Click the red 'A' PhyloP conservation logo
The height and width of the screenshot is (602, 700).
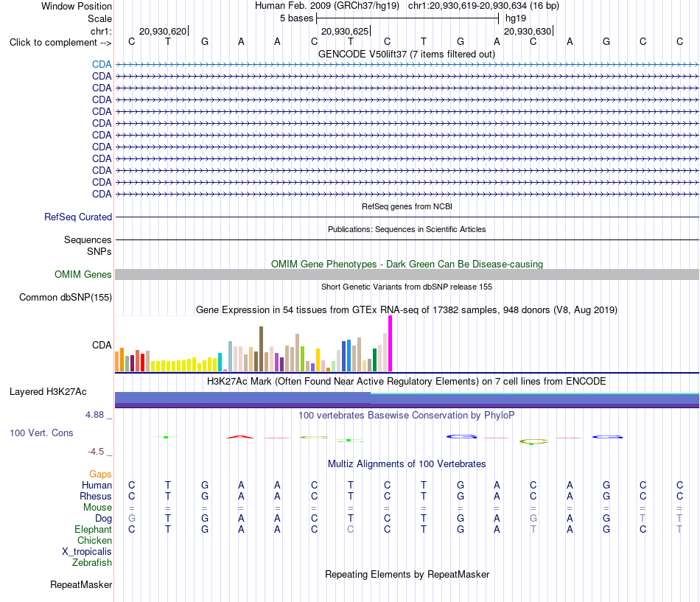241,437
